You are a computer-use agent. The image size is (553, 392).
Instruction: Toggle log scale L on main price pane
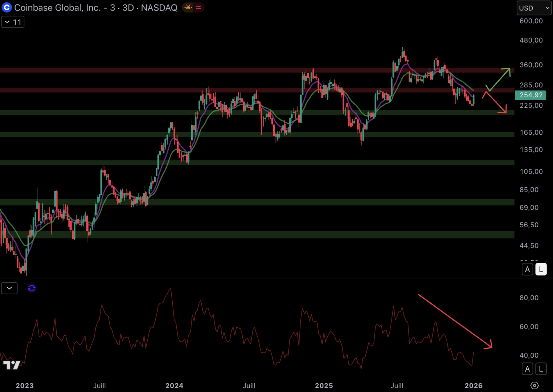[541, 269]
